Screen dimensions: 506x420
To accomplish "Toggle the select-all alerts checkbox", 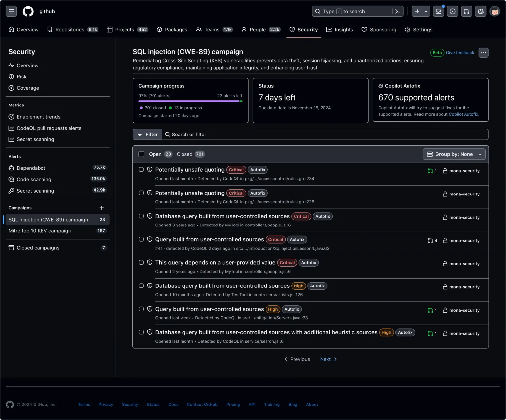I will 141,154.
